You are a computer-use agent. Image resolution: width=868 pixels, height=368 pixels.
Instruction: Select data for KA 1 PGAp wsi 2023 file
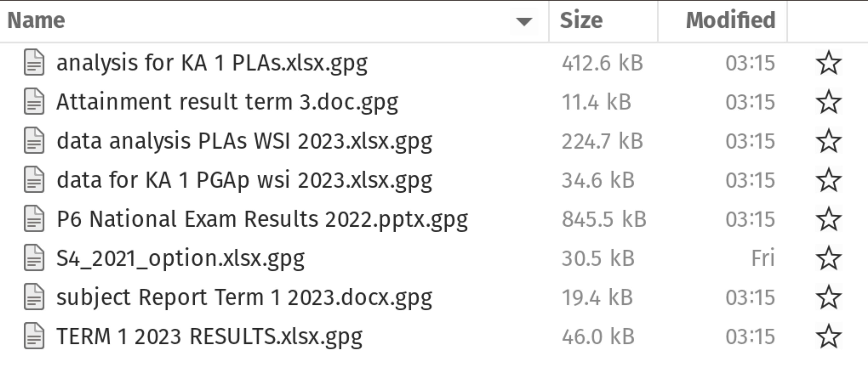[x=244, y=180]
